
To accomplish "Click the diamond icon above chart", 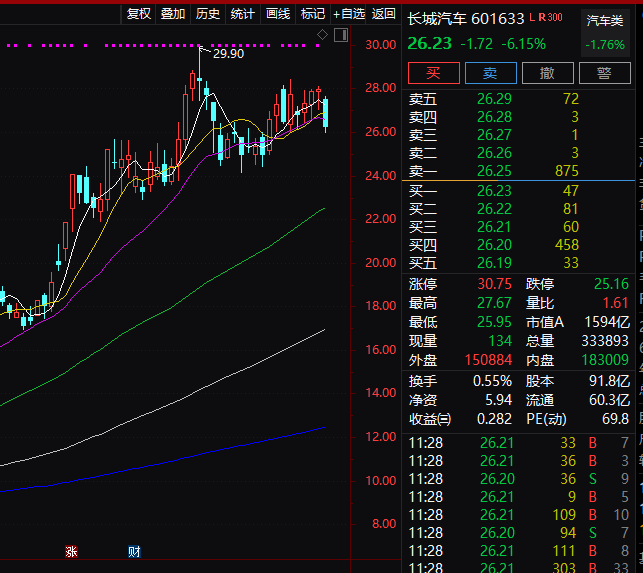I will (x=322, y=35).
